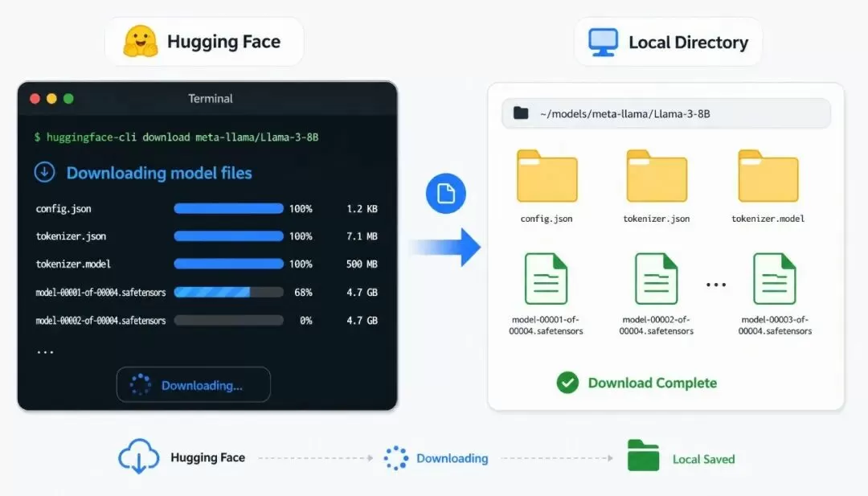The width and height of the screenshot is (868, 496).
Task: Click config.json filename in Terminal
Action: 63,209
